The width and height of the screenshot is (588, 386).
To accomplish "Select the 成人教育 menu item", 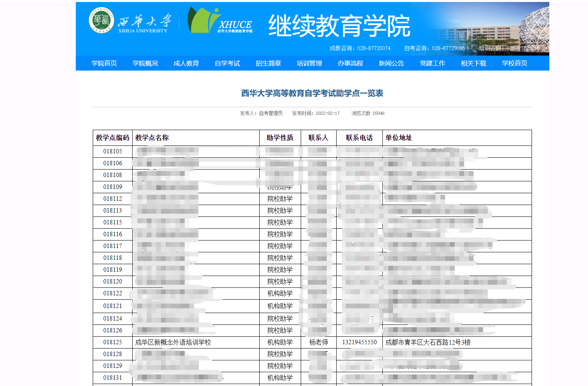I will pyautogui.click(x=186, y=63).
